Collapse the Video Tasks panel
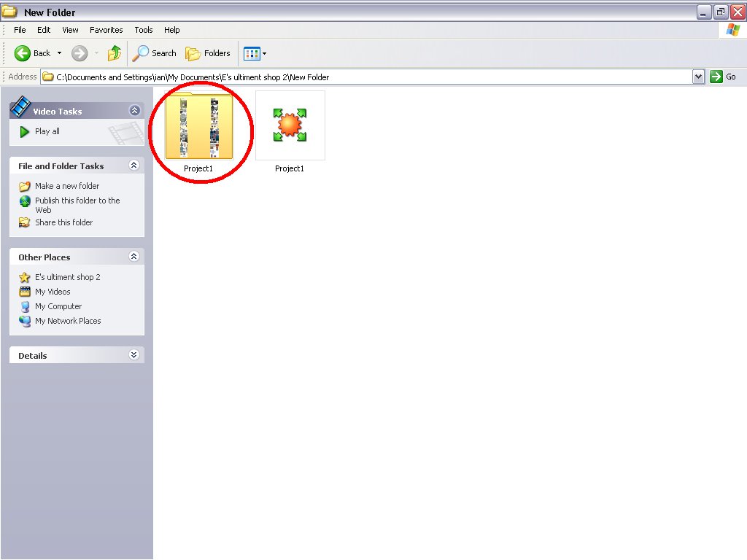Viewport: 747px width, 560px height. click(134, 111)
